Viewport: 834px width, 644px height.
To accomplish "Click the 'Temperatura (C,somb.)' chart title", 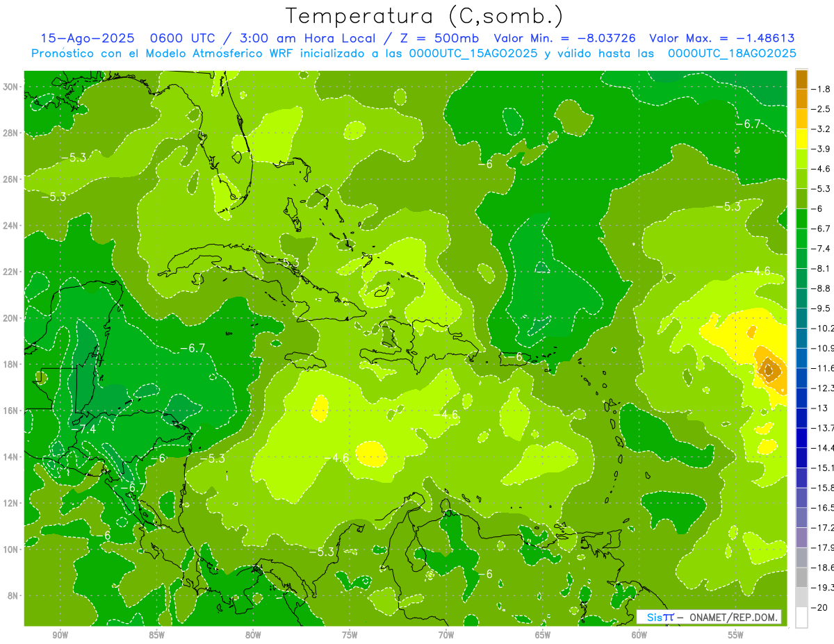I will pos(424,16).
